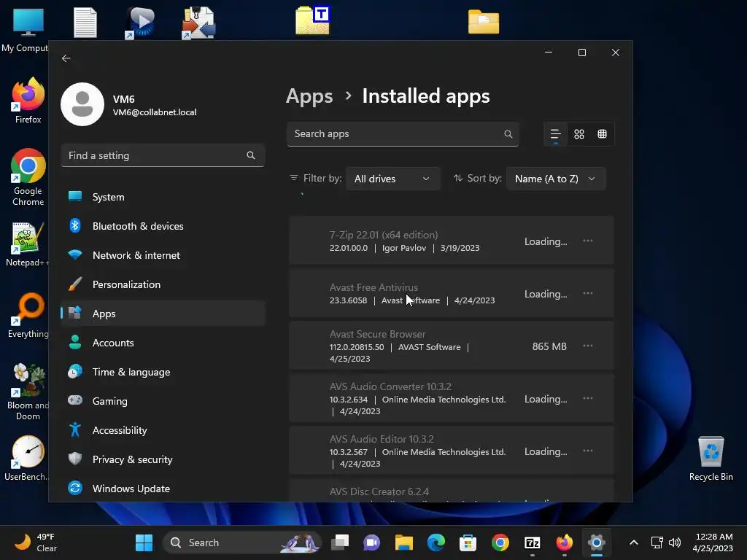
Task: Open Time & language settings
Action: pos(163,371)
